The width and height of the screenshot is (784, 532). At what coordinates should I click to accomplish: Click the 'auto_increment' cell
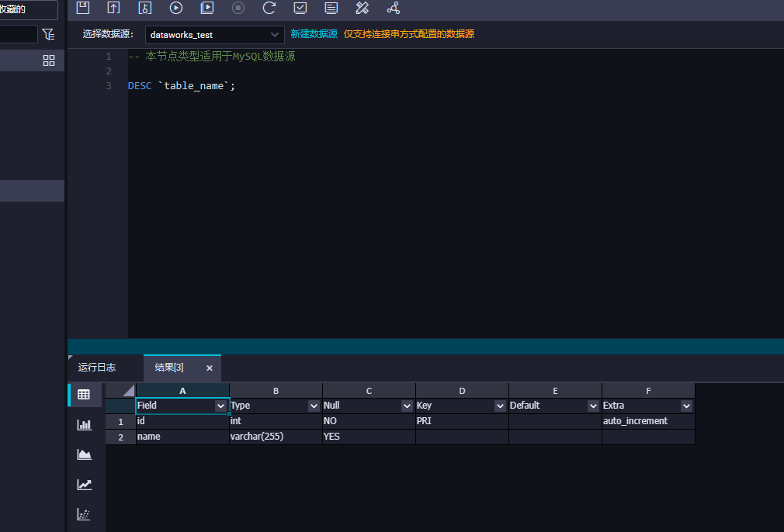tap(648, 421)
